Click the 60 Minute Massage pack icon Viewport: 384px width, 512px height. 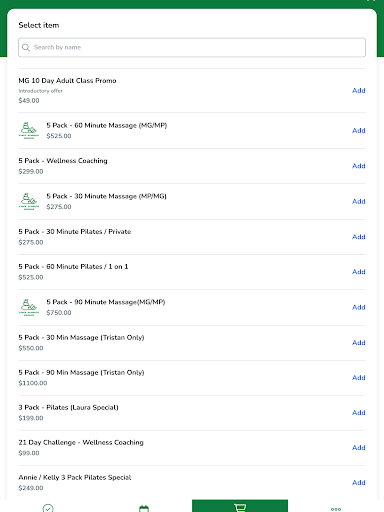pos(29,130)
